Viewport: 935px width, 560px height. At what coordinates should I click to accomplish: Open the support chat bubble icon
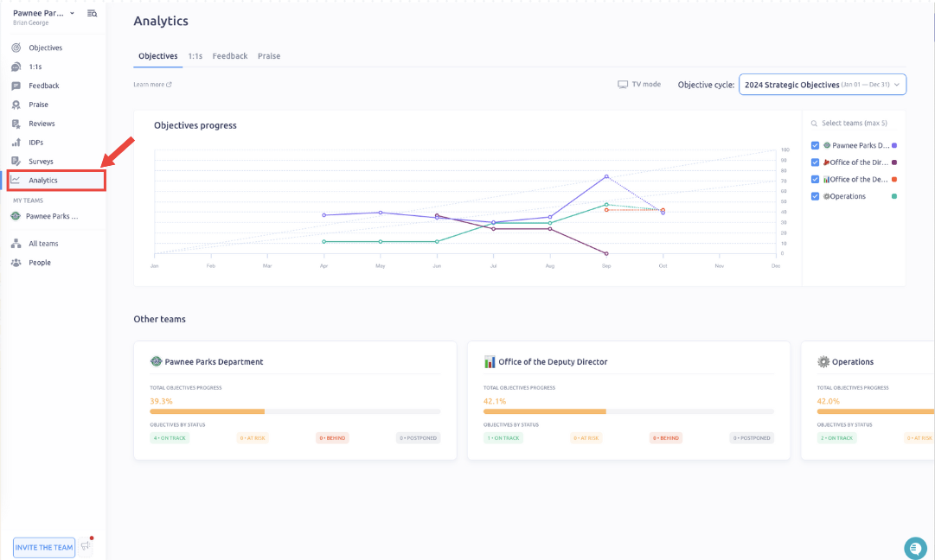pyautogui.click(x=915, y=548)
